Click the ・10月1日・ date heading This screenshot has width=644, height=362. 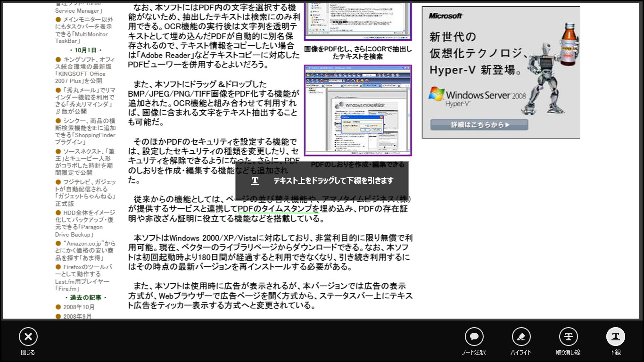tap(85, 50)
